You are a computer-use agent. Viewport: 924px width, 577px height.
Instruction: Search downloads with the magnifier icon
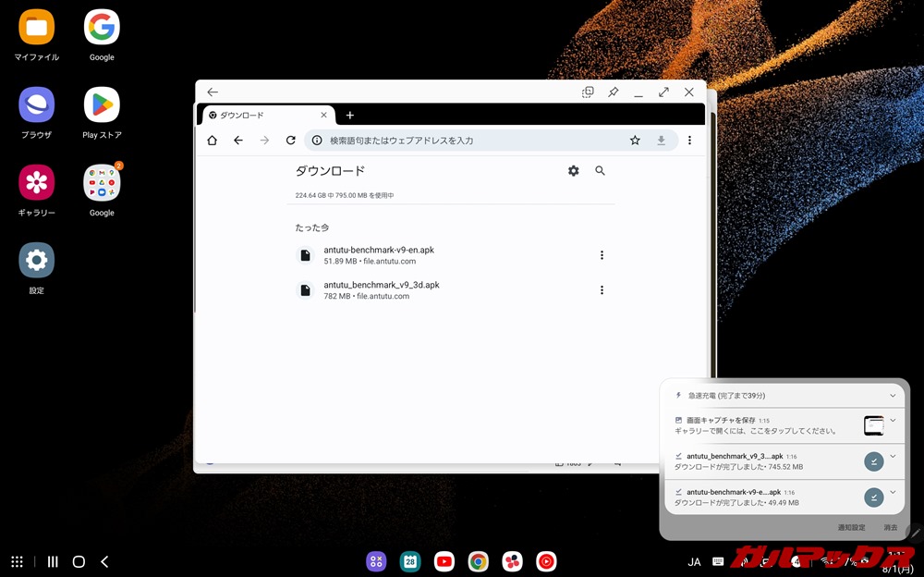(600, 171)
